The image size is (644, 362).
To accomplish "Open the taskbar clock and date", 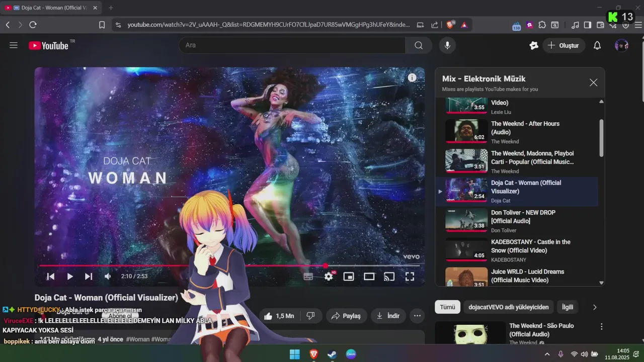I will [x=617, y=354].
